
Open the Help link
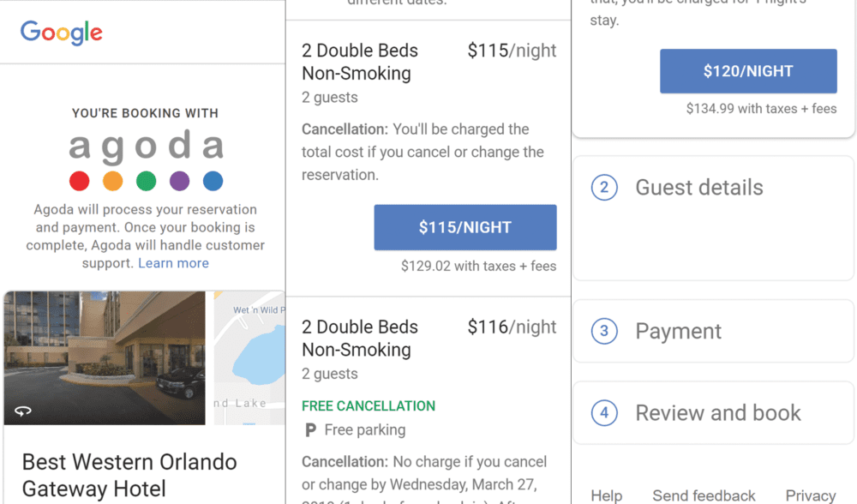tap(606, 495)
